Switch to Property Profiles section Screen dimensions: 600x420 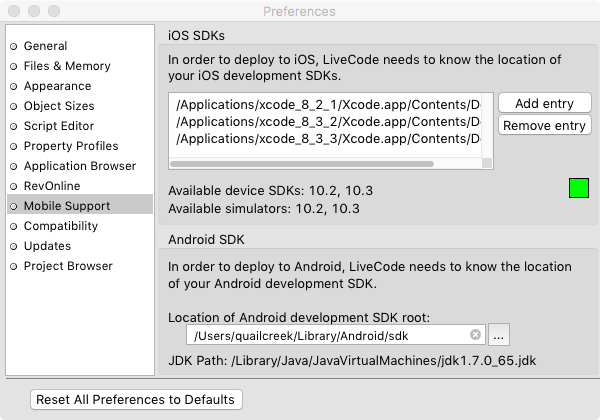[x=71, y=146]
